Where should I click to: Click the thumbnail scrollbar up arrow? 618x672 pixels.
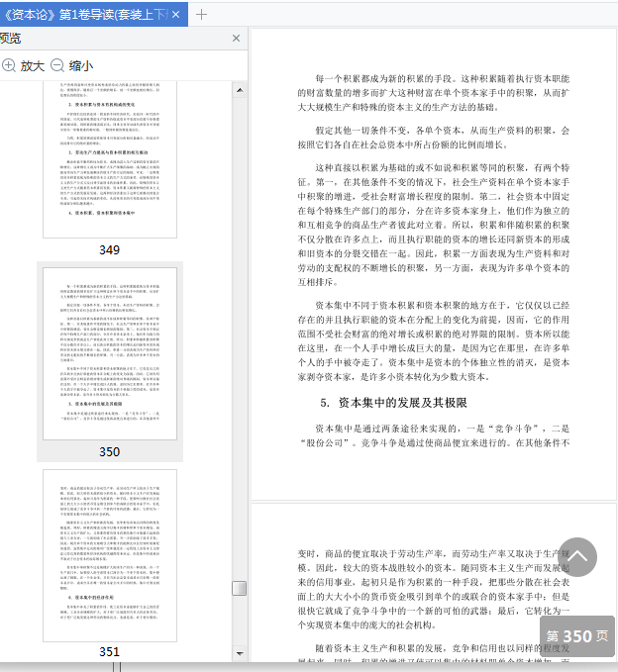tap(240, 90)
